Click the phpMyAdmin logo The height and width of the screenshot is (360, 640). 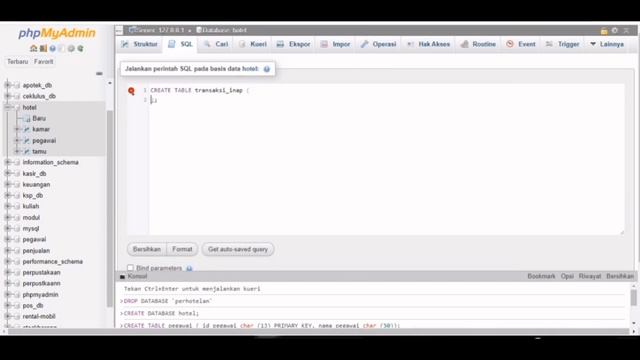(x=57, y=33)
